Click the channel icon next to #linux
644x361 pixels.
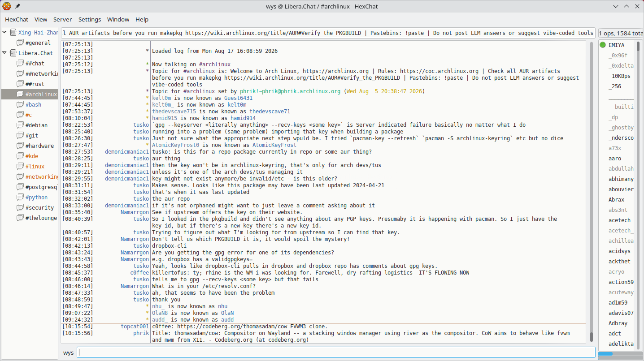[20, 166]
